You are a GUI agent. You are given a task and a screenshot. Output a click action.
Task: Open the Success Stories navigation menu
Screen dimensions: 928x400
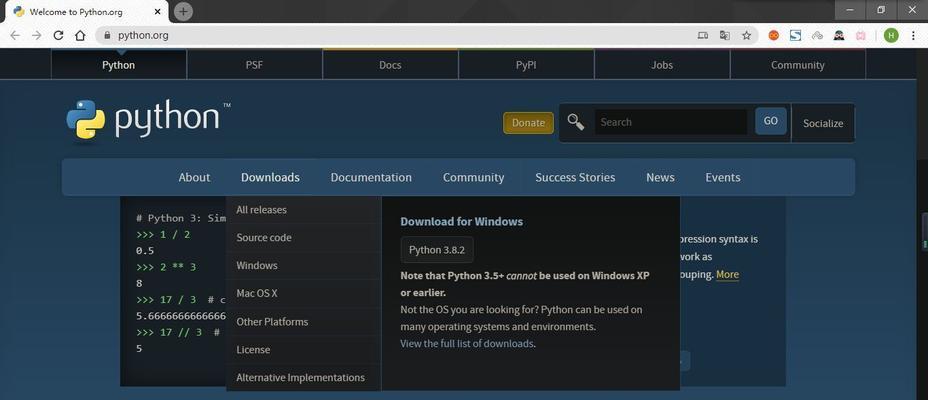click(575, 178)
